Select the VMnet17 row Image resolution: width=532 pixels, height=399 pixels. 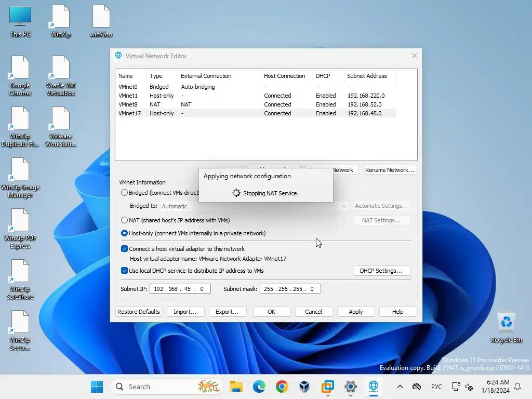coord(257,113)
